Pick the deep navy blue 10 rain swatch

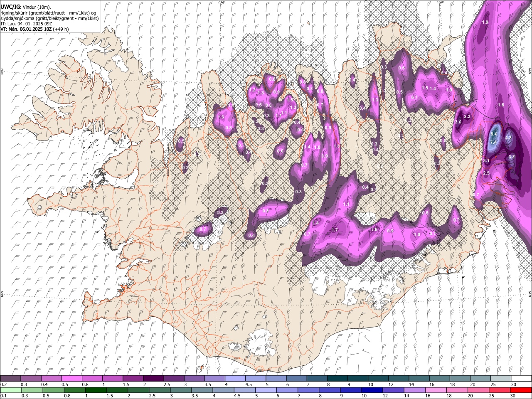pyautogui.click(x=372, y=390)
